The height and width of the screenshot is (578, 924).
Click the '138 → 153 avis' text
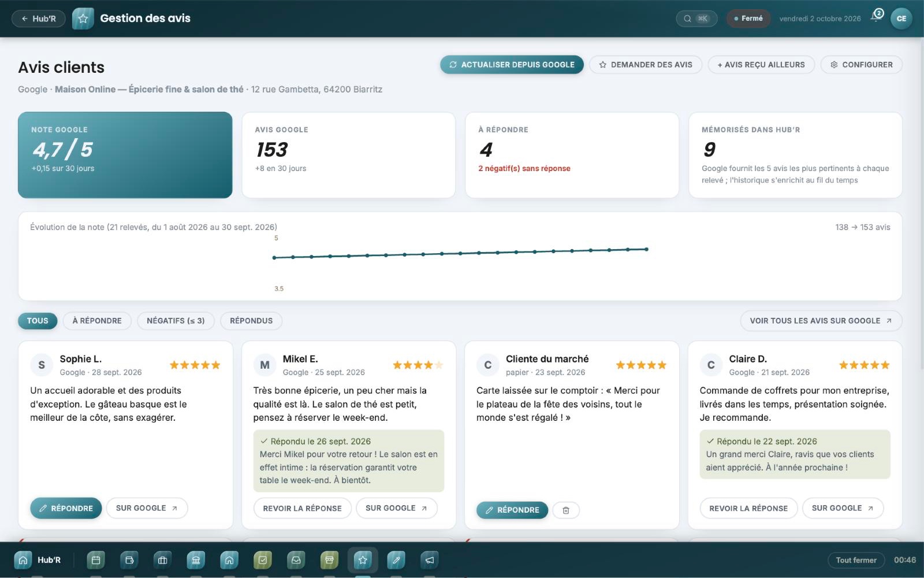pyautogui.click(x=863, y=227)
